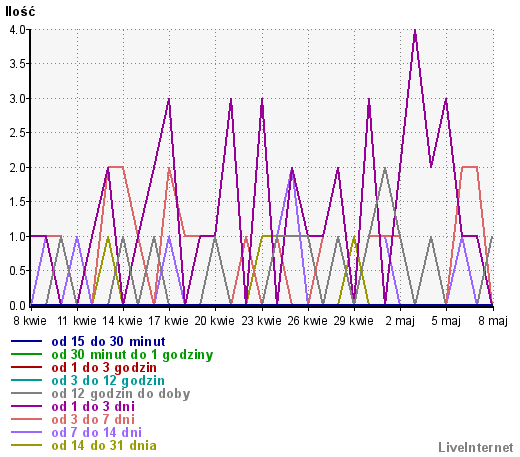Click the '11 kwie' x-axis label
520x457 pixels.
point(77,321)
